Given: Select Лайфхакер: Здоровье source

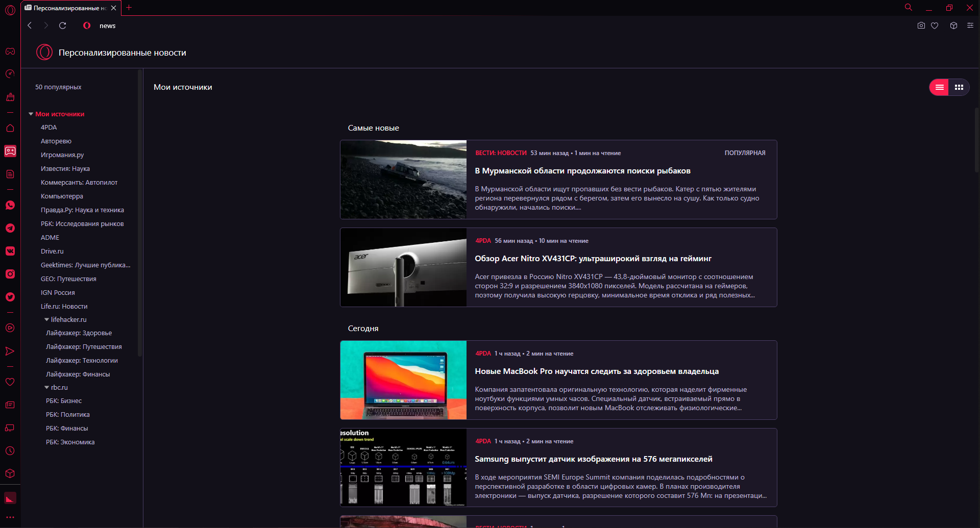Looking at the screenshot, I should coord(79,333).
